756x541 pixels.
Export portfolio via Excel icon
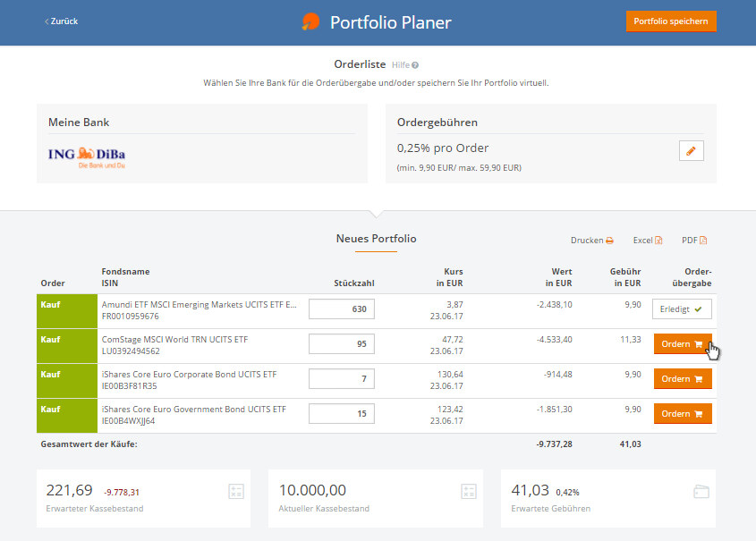[658, 241]
